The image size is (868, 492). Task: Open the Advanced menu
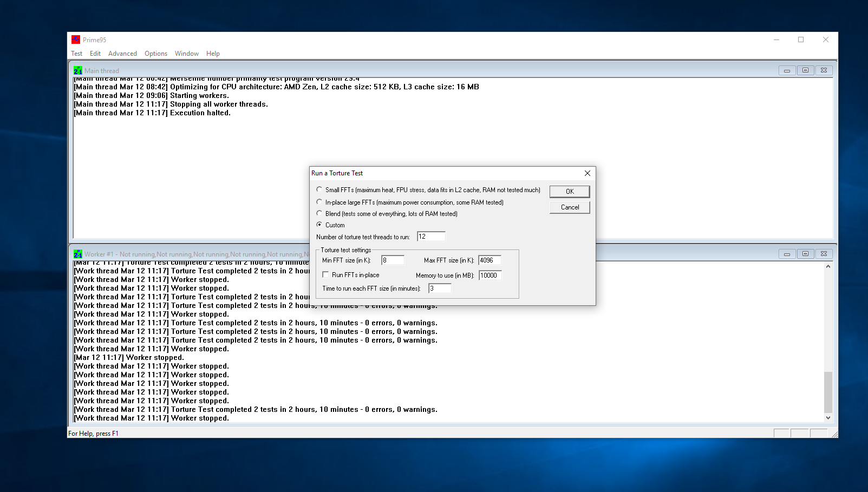click(122, 54)
